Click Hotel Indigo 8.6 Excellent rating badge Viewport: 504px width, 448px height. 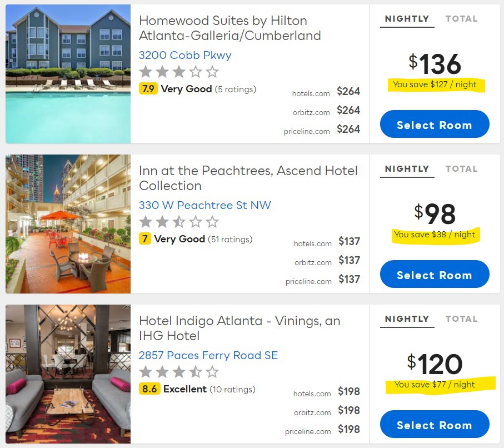click(149, 389)
